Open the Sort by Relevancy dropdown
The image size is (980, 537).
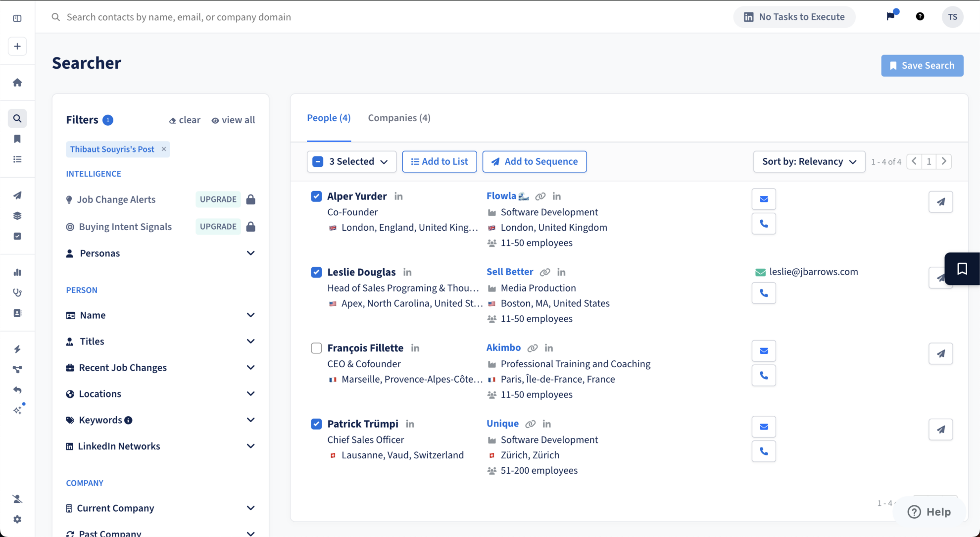tap(809, 161)
